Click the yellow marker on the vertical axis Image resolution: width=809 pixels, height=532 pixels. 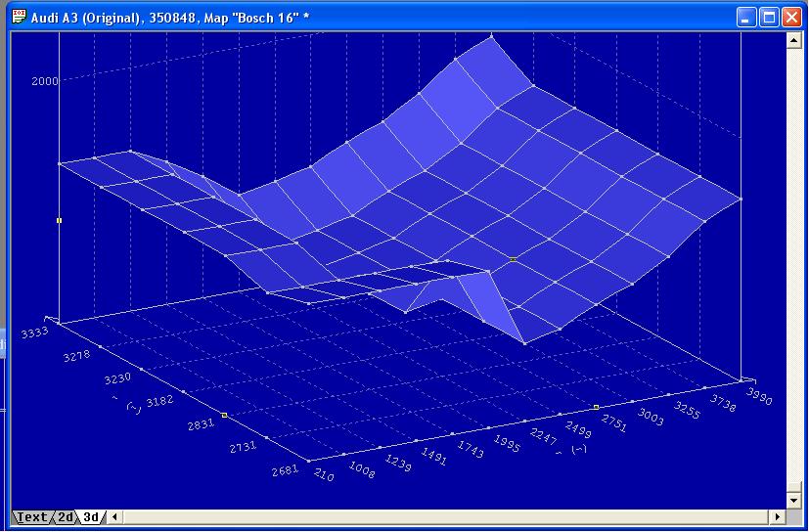[x=60, y=220]
